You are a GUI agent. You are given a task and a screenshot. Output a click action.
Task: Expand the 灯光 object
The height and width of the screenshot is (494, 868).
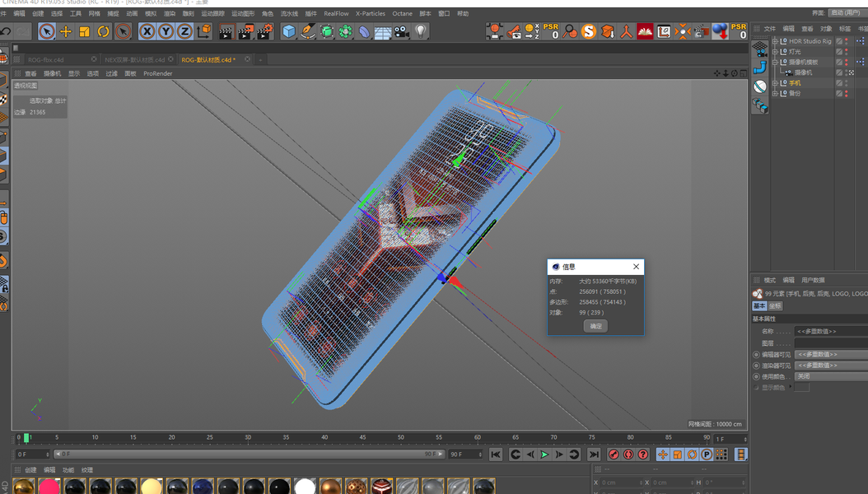[x=775, y=51]
